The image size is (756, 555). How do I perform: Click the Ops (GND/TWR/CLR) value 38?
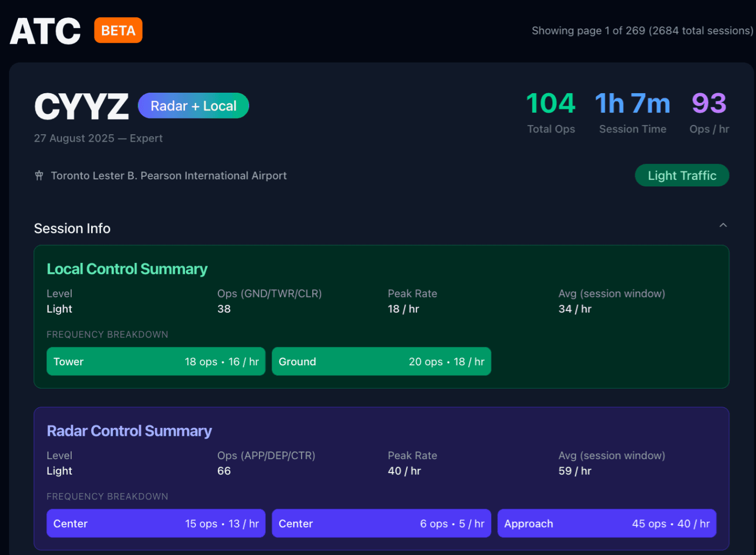tap(224, 309)
